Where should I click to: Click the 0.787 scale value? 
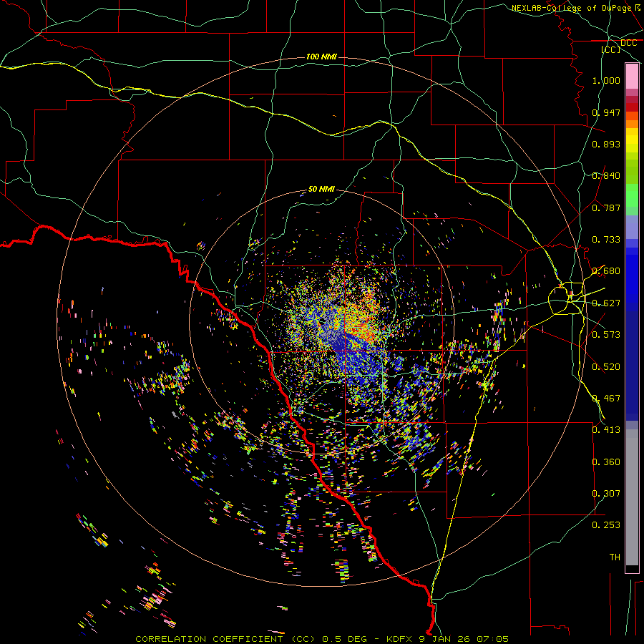[x=606, y=208]
